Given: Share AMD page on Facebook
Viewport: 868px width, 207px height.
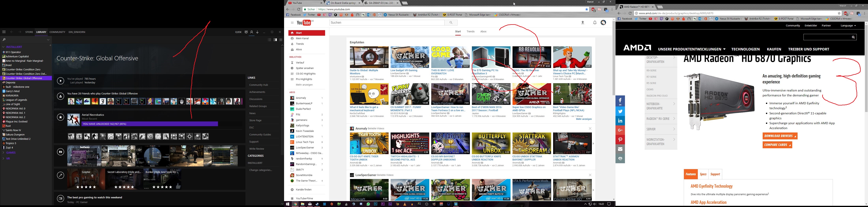Looking at the screenshot, I should (x=620, y=101).
